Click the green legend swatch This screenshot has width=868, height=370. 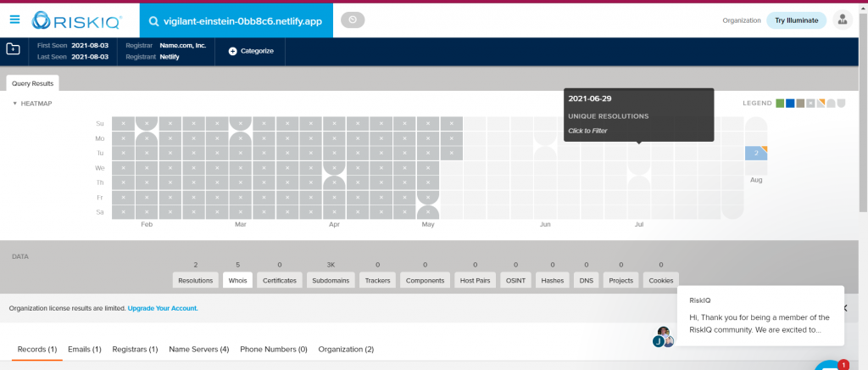[780, 103]
